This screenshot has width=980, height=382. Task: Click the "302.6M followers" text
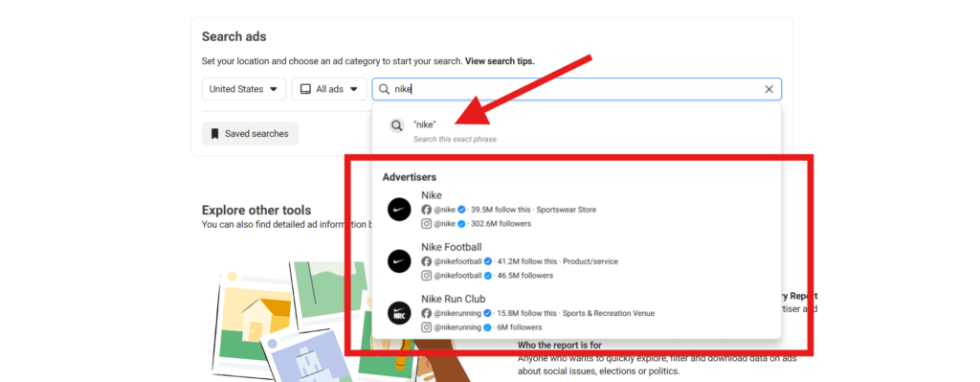501,224
